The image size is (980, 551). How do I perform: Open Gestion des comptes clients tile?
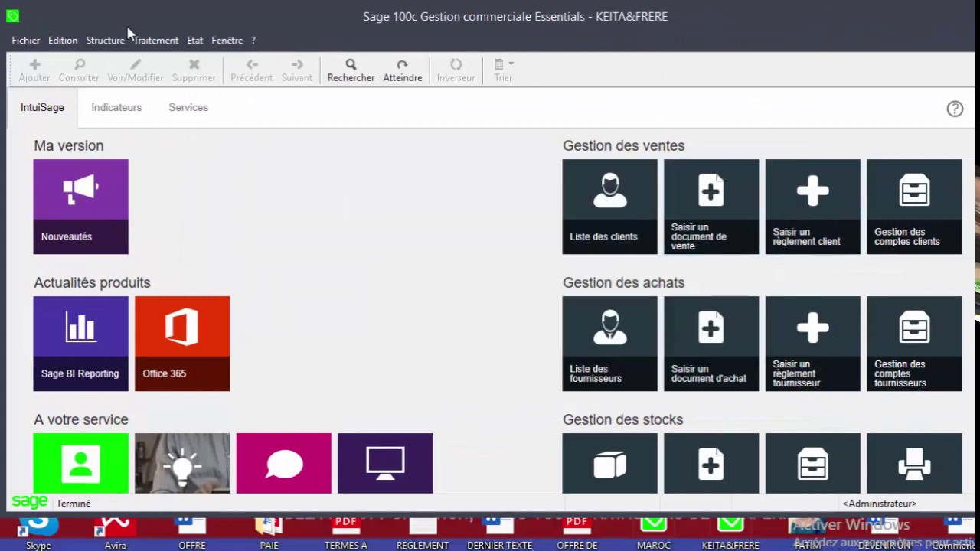pos(914,207)
